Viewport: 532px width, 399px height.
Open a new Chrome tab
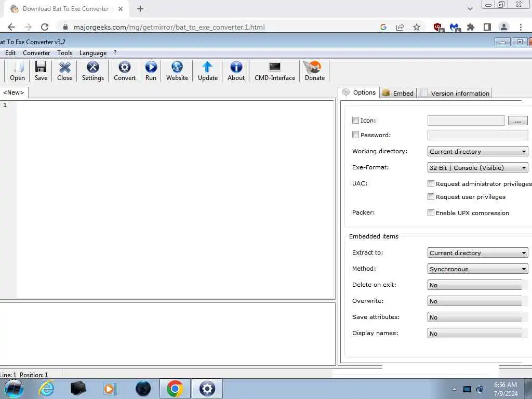(140, 9)
